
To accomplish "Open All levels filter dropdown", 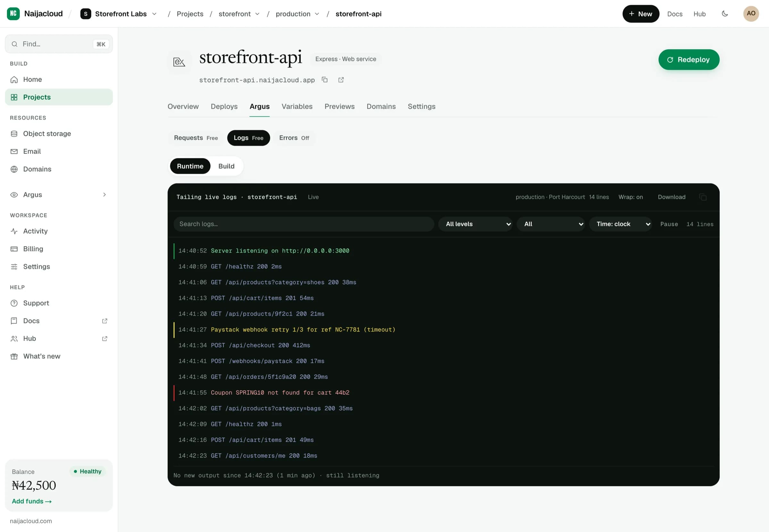I will 475,224.
